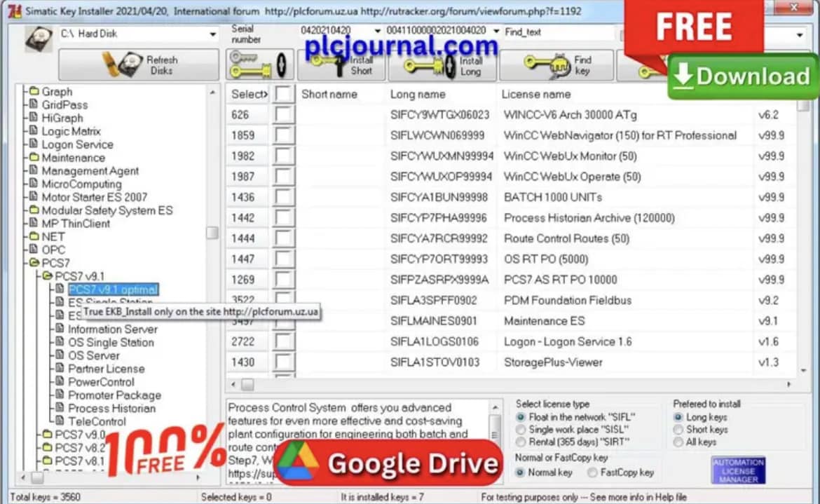The width and height of the screenshot is (820, 504).
Task: Click the Refresh Disks button
Action: tap(139, 64)
